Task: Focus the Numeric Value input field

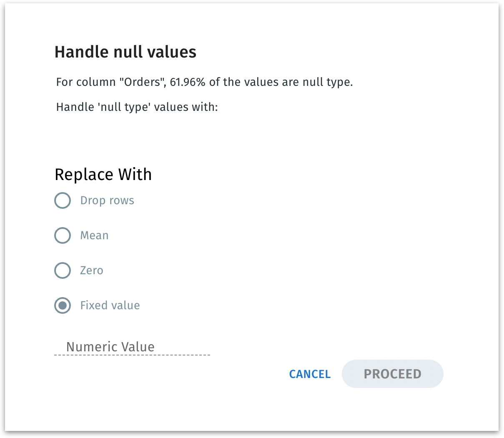Action: pyautogui.click(x=132, y=347)
